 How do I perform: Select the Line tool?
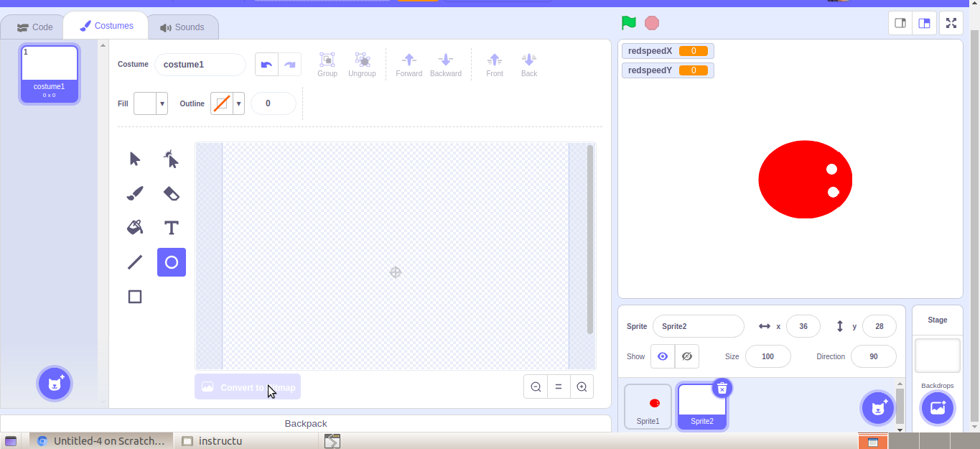click(x=134, y=261)
